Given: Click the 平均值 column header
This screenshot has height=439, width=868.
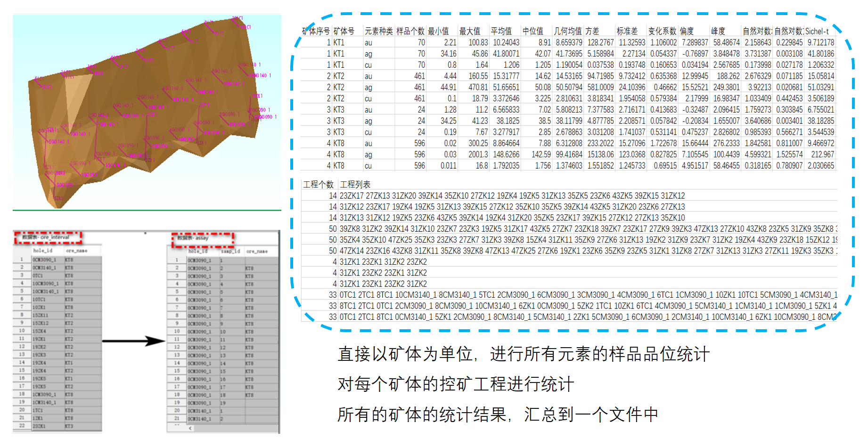Looking at the screenshot, I should (x=501, y=31).
